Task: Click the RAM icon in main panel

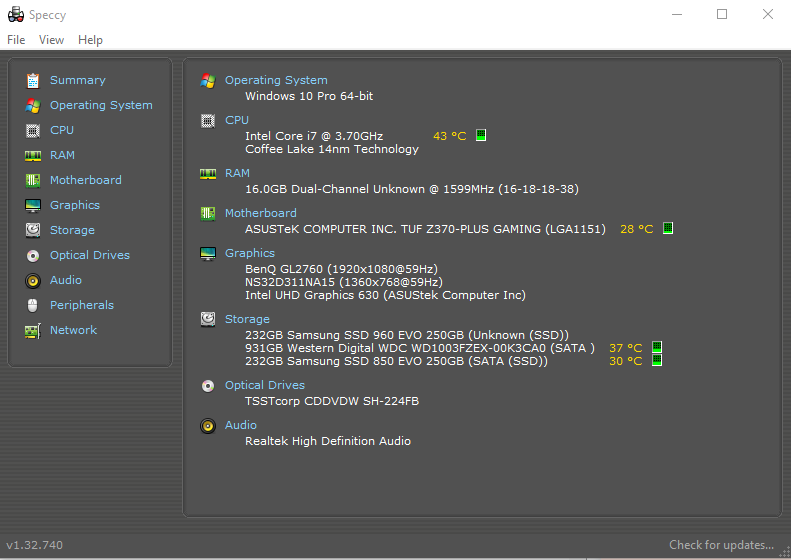Action: [x=208, y=174]
